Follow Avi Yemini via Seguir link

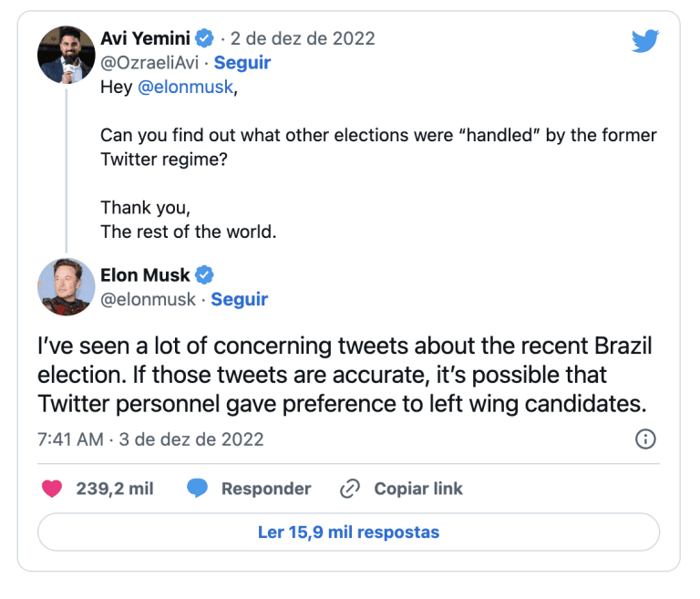[242, 63]
